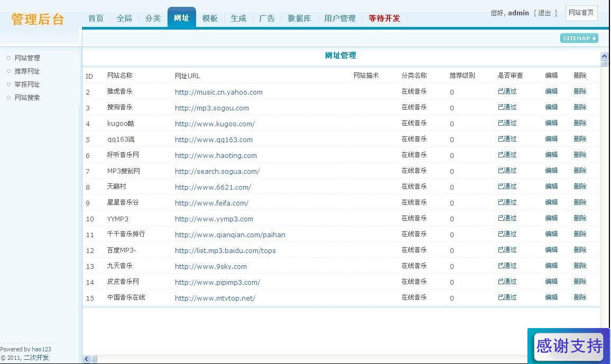Click the red 等待开发 tab

coord(384,18)
